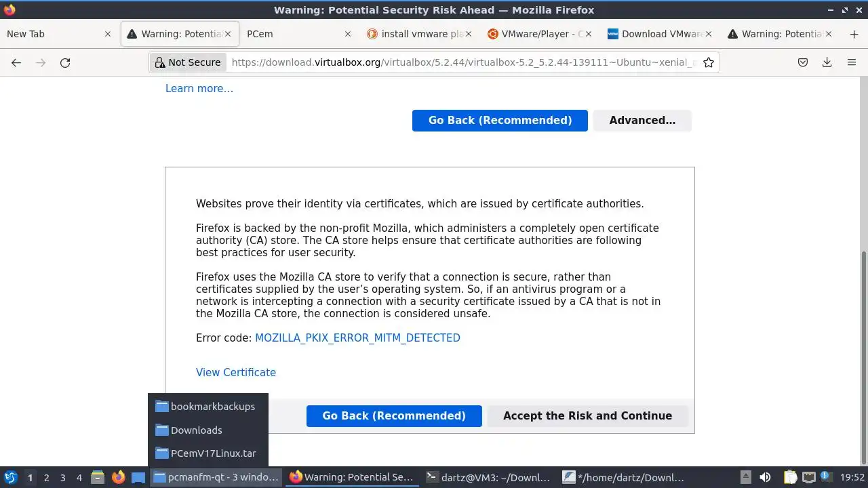
Task: Switch to virtual desktop 1
Action: [30, 477]
